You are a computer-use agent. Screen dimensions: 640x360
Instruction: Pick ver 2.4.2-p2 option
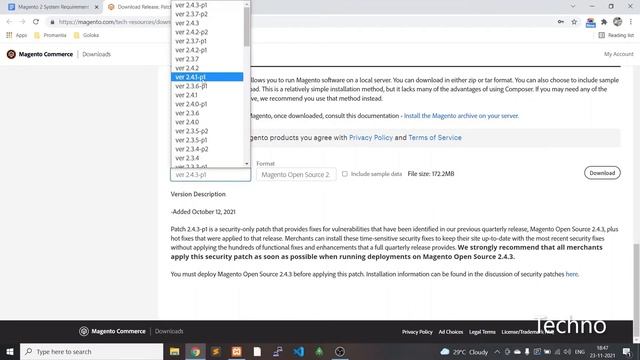pos(207,32)
